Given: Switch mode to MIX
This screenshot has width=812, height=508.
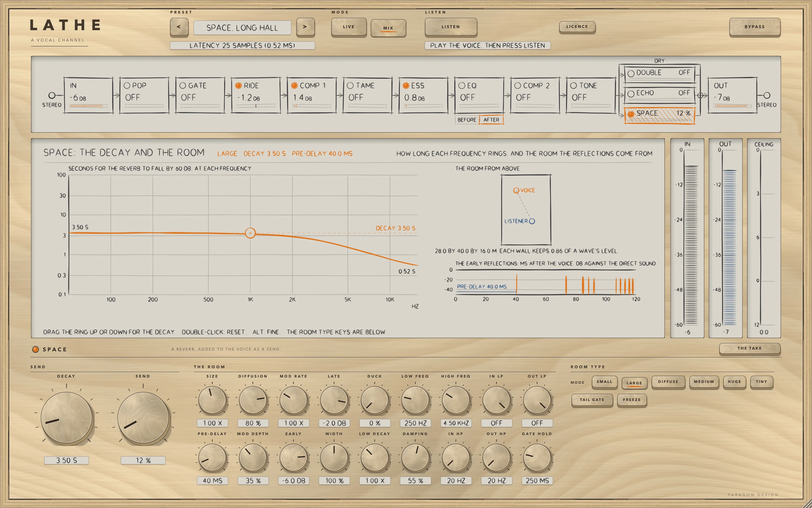Looking at the screenshot, I should pyautogui.click(x=388, y=28).
